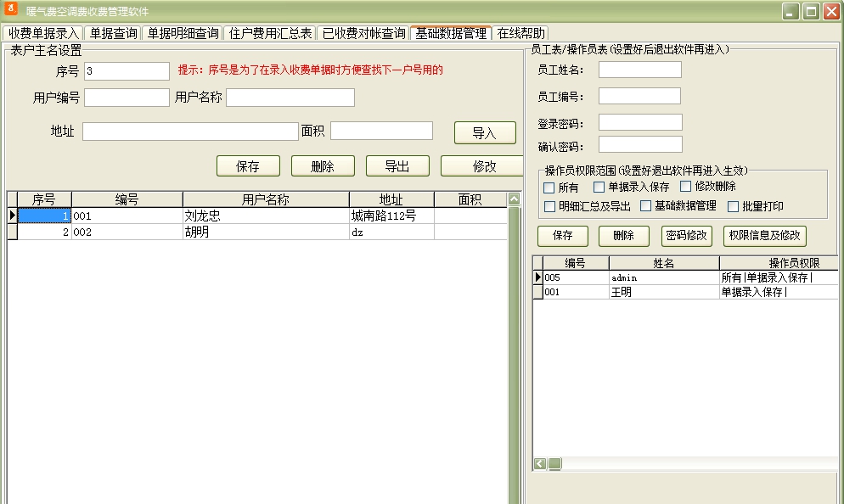Open the 已收费对帐查询 tab
844x504 pixels.
363,32
